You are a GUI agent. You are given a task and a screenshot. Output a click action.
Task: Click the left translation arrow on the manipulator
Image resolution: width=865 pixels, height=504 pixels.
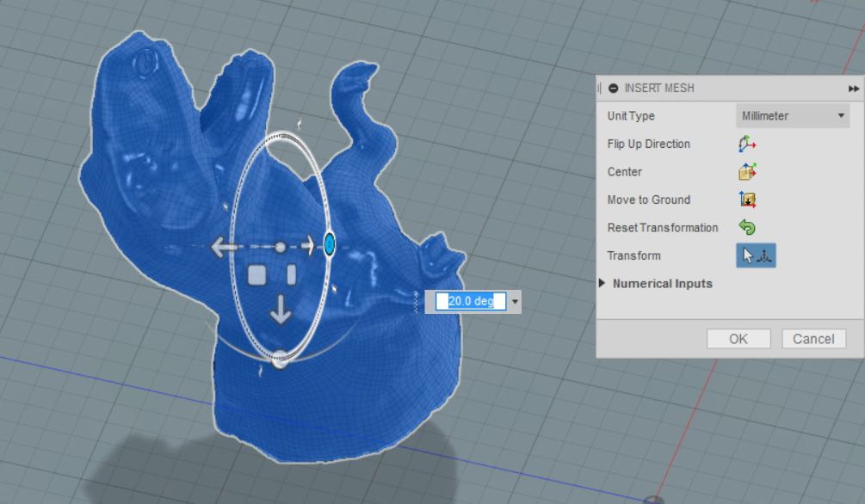pos(224,246)
